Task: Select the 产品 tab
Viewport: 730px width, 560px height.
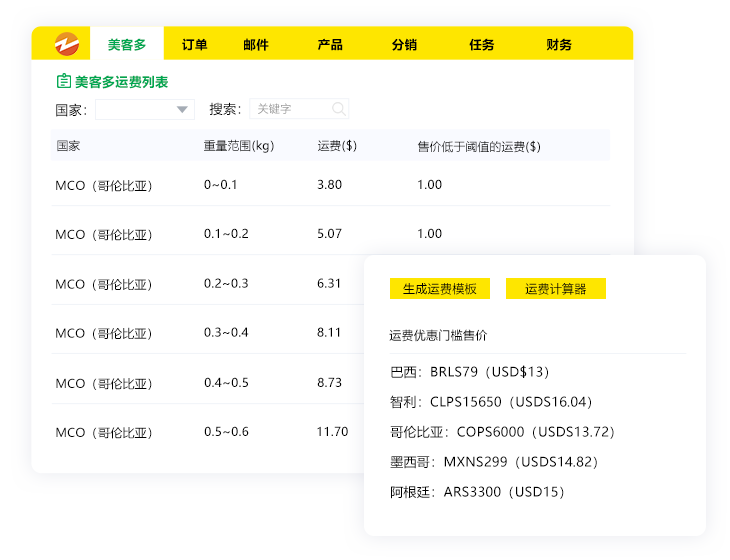Action: click(x=330, y=45)
